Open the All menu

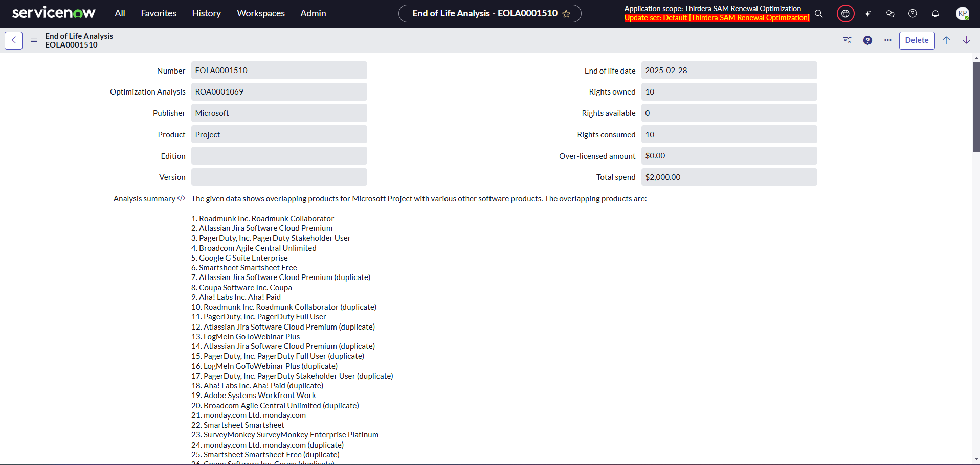click(x=120, y=13)
